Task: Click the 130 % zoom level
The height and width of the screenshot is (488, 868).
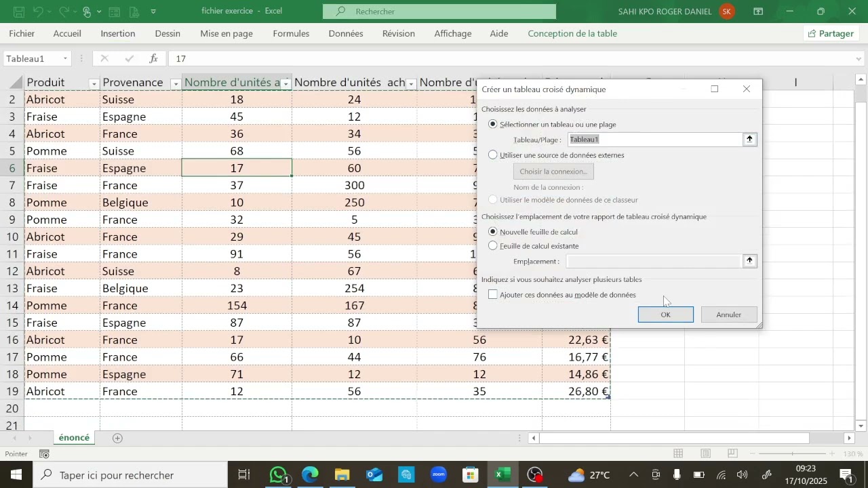Action: click(852, 453)
